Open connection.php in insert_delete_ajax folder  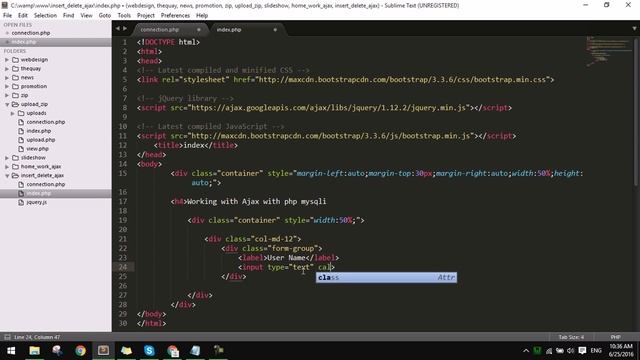click(x=46, y=184)
